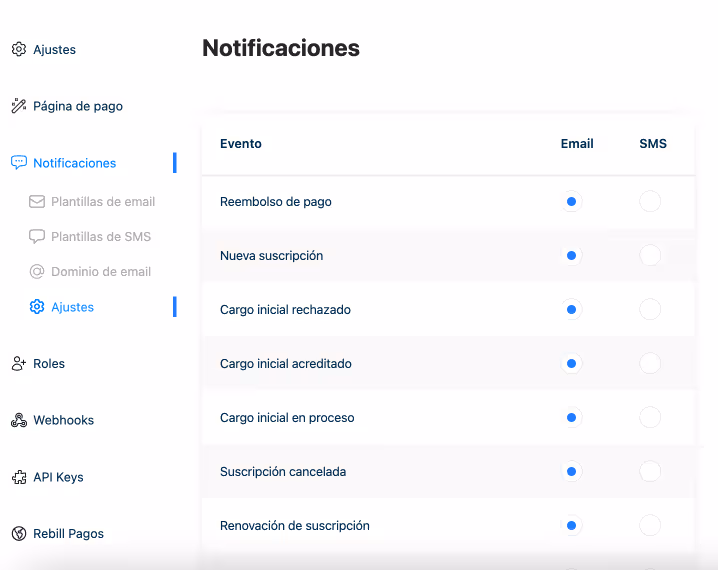This screenshot has height=570, width=718.
Task: Click the Página de pago magic wand icon
Action: (x=19, y=106)
